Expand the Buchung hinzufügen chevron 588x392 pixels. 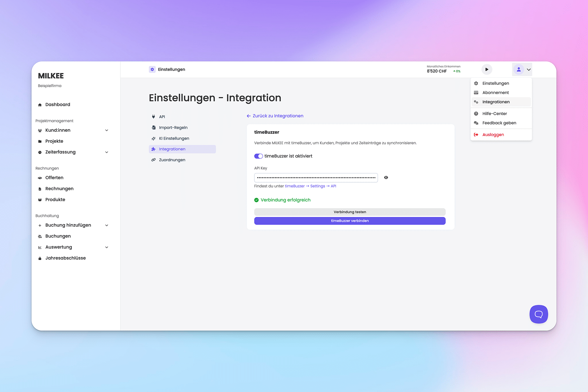[107, 225]
